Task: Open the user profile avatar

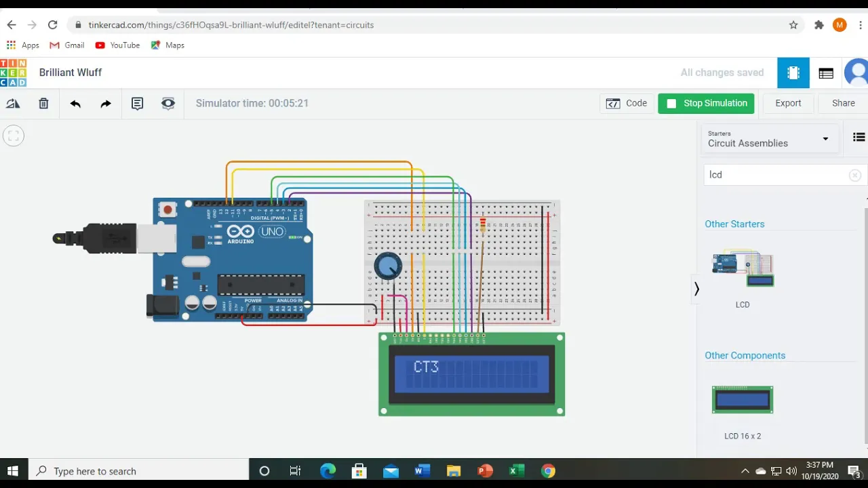Action: pos(857,73)
